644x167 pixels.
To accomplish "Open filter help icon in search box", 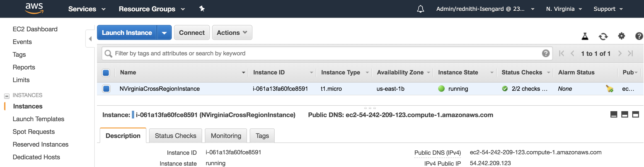I will 545,53.
